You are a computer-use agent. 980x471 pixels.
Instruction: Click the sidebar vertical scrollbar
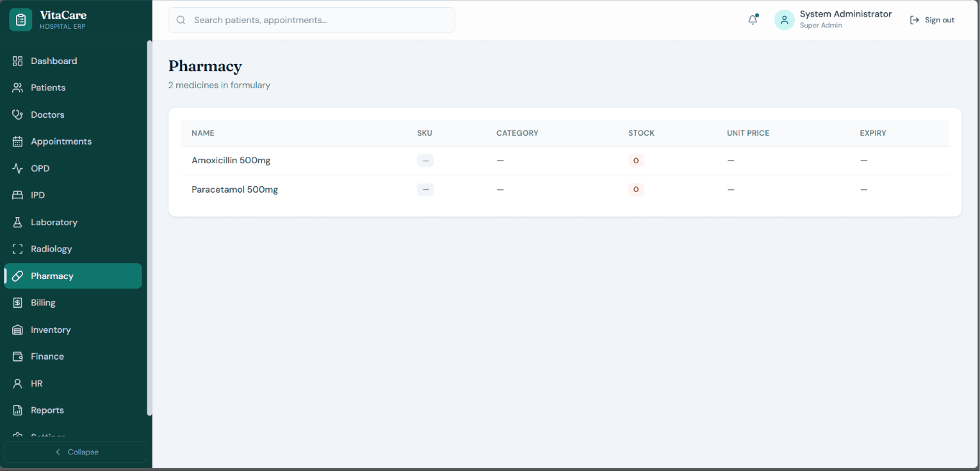(150, 228)
